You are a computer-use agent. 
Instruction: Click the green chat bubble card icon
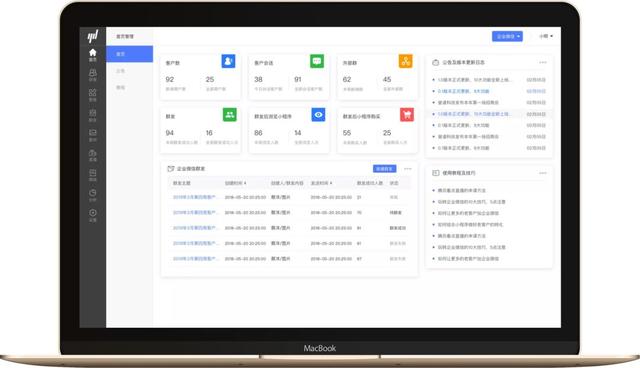(317, 61)
